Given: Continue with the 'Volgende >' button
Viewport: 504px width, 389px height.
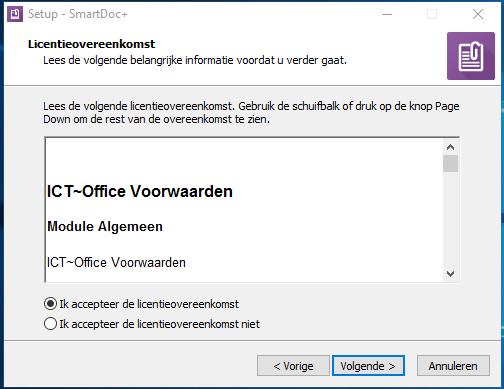Looking at the screenshot, I should point(368,366).
